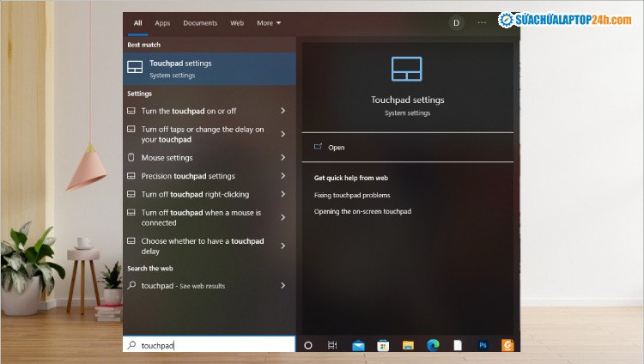Screen dimensions: 644x364
Task: Click touchpad icon beside Turn the touchpad on or off
Action: [131, 111]
